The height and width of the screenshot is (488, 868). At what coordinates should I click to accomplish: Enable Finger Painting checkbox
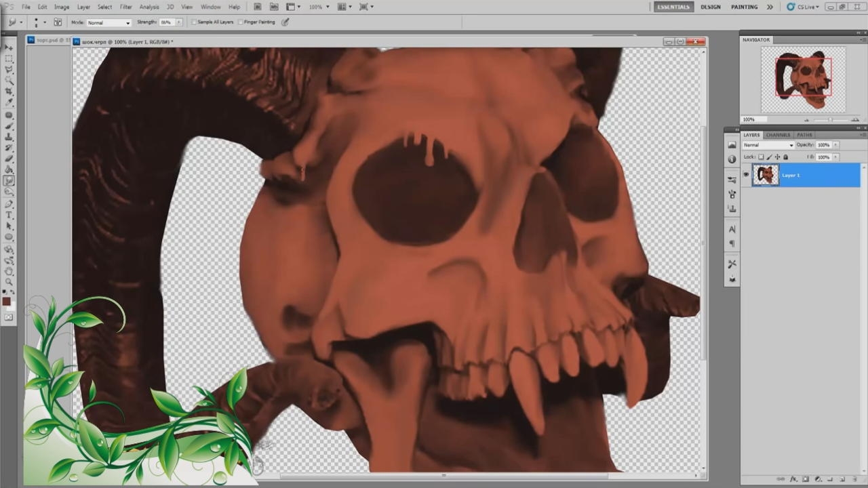coord(241,22)
